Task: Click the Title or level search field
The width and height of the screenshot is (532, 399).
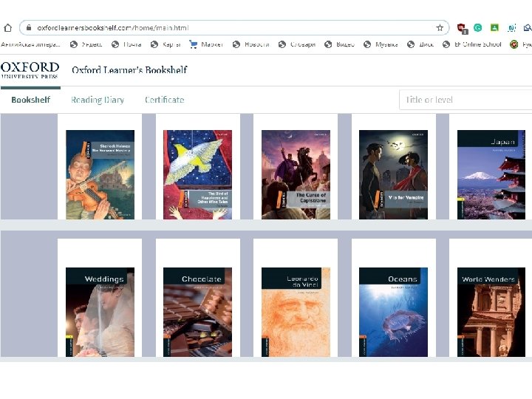Action: pyautogui.click(x=465, y=100)
